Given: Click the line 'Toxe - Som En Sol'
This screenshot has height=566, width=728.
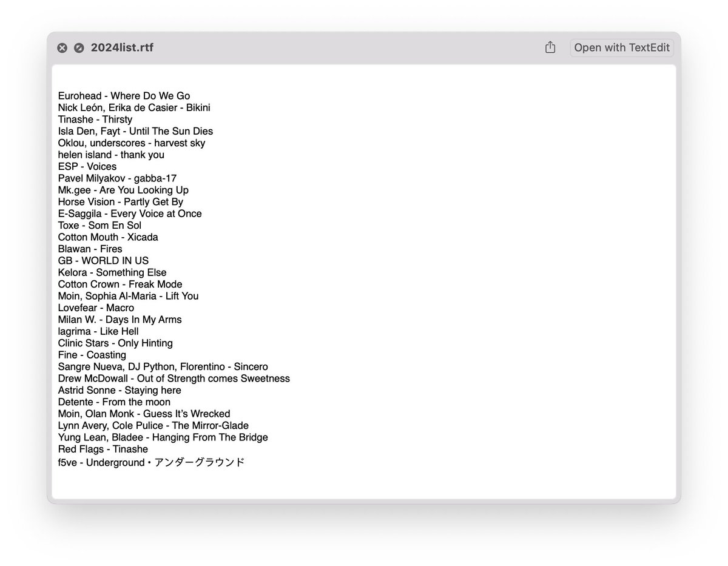Looking at the screenshot, I should [99, 225].
